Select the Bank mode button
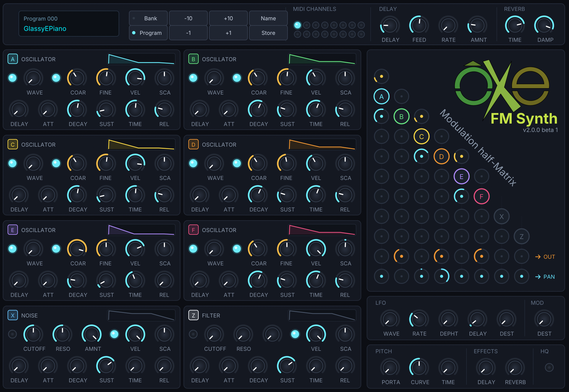This screenshot has height=392, width=569. coord(148,18)
